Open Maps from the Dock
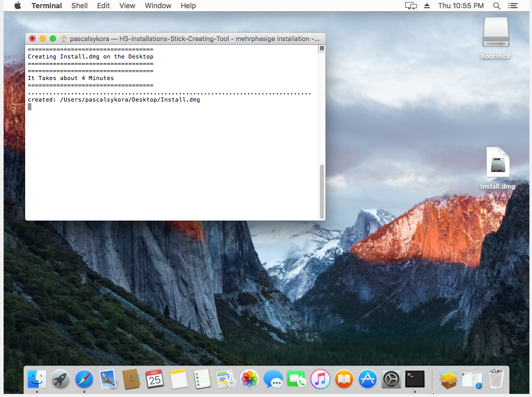532x397 pixels. tap(226, 379)
